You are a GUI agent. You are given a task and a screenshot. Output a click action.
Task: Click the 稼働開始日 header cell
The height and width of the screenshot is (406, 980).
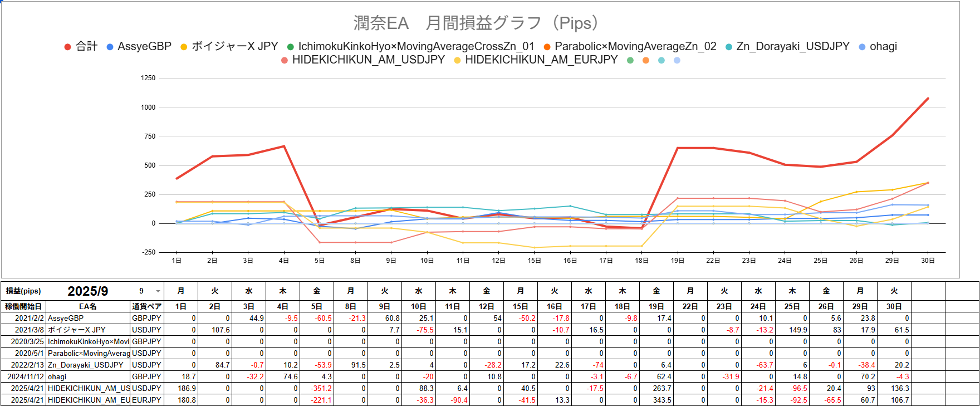tap(23, 306)
